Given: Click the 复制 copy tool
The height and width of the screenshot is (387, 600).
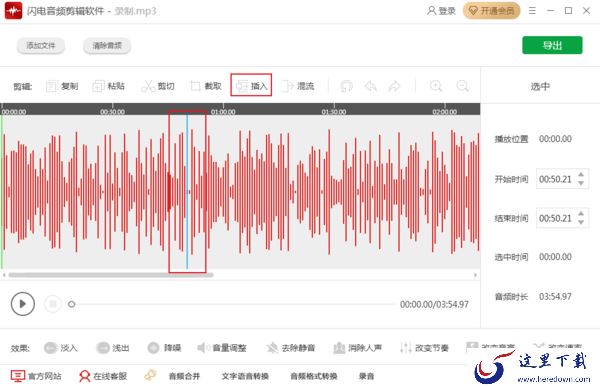Looking at the screenshot, I should 62,86.
